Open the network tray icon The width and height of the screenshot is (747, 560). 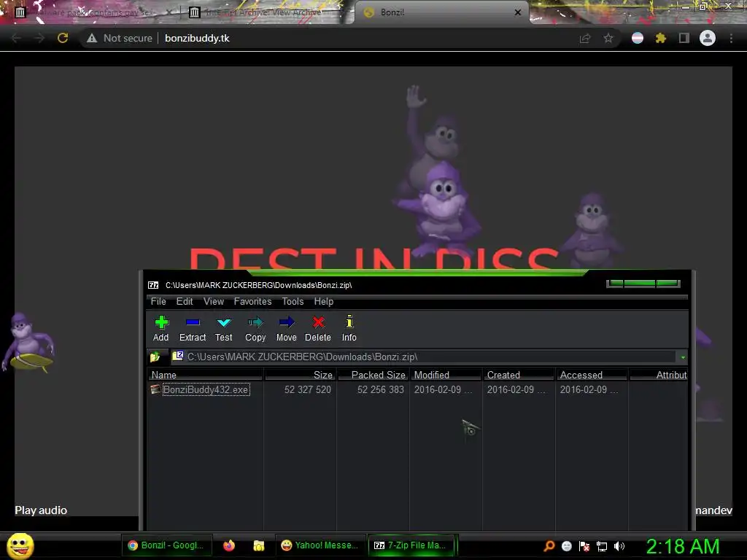tap(602, 546)
